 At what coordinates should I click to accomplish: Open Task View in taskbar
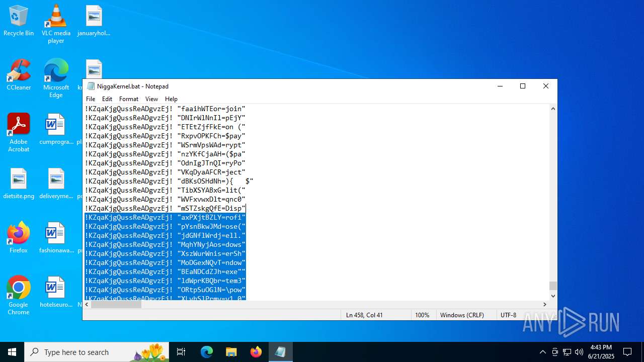[181, 352]
